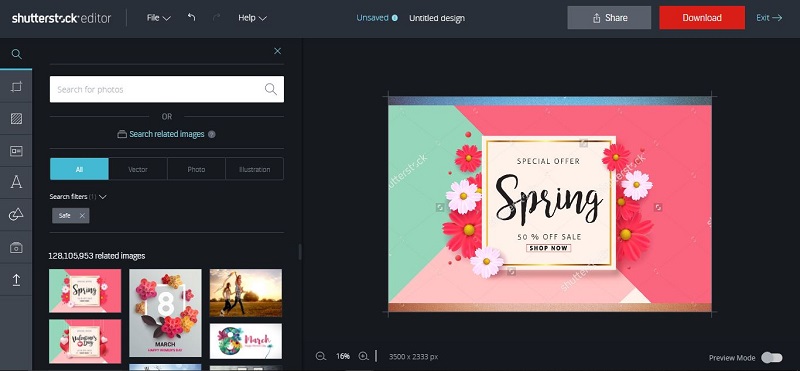This screenshot has height=371, width=800.
Task: Click the Spring text on the canvas
Action: [548, 200]
